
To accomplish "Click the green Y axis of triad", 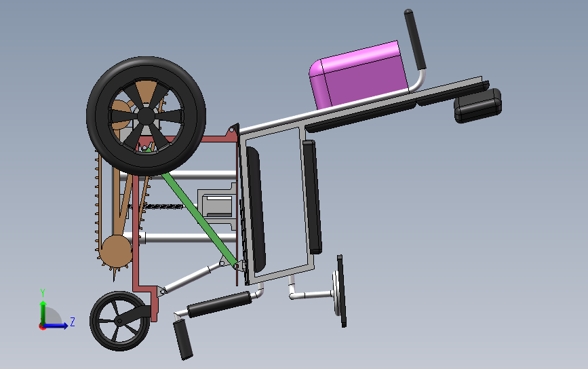I will point(43,313).
